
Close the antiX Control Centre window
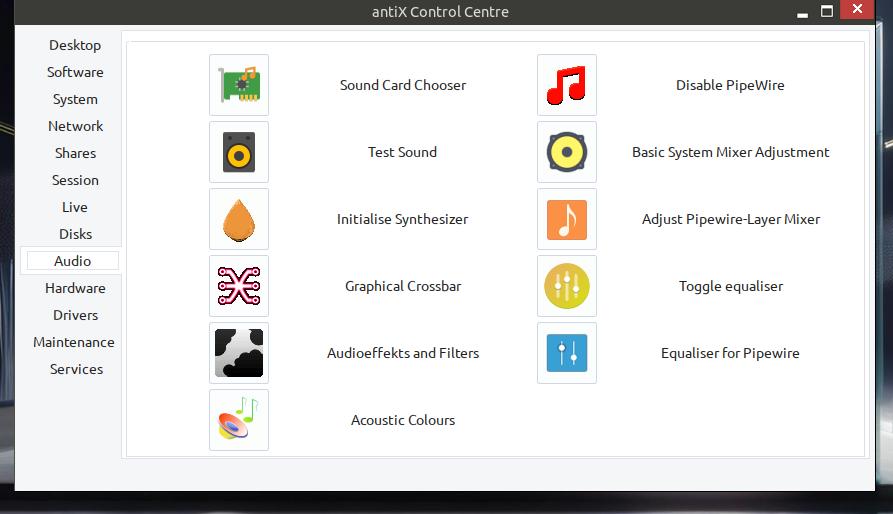857,9
